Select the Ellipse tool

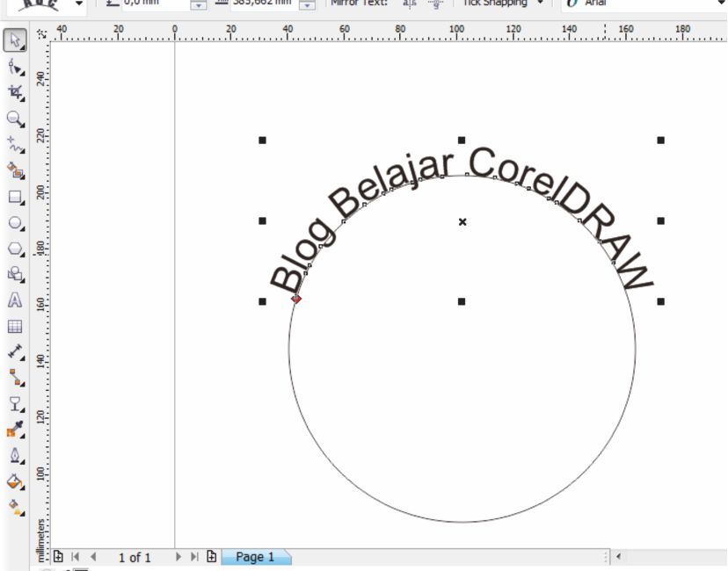point(15,223)
